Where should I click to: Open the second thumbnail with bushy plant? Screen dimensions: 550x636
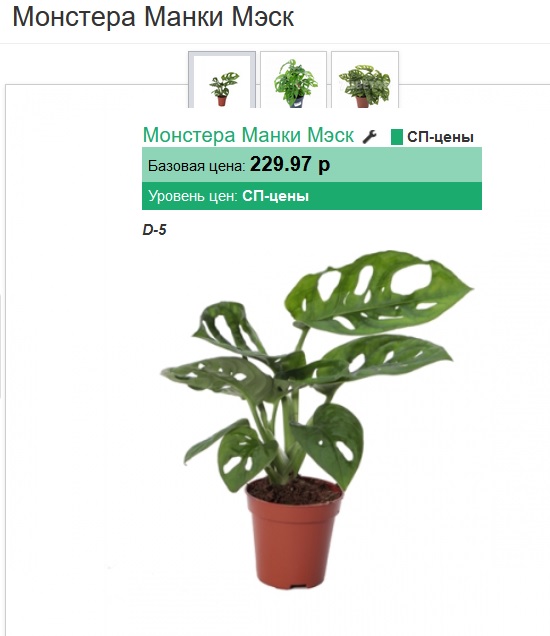click(293, 80)
